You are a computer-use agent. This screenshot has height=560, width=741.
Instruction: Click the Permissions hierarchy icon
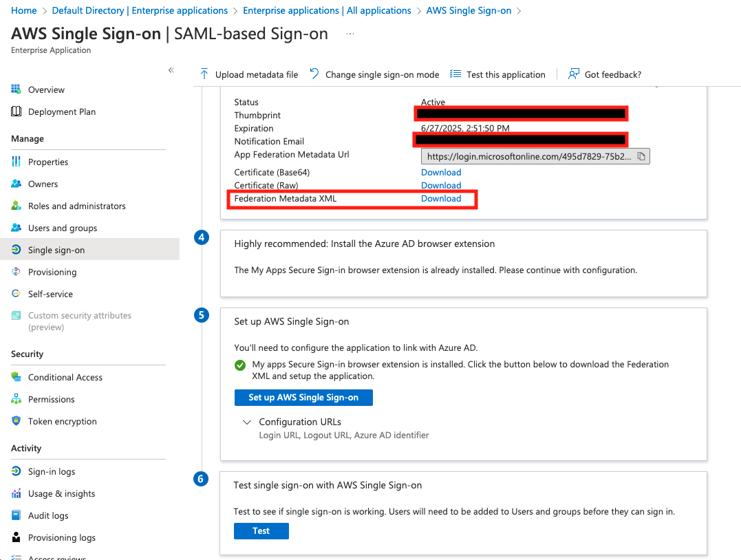click(16, 399)
